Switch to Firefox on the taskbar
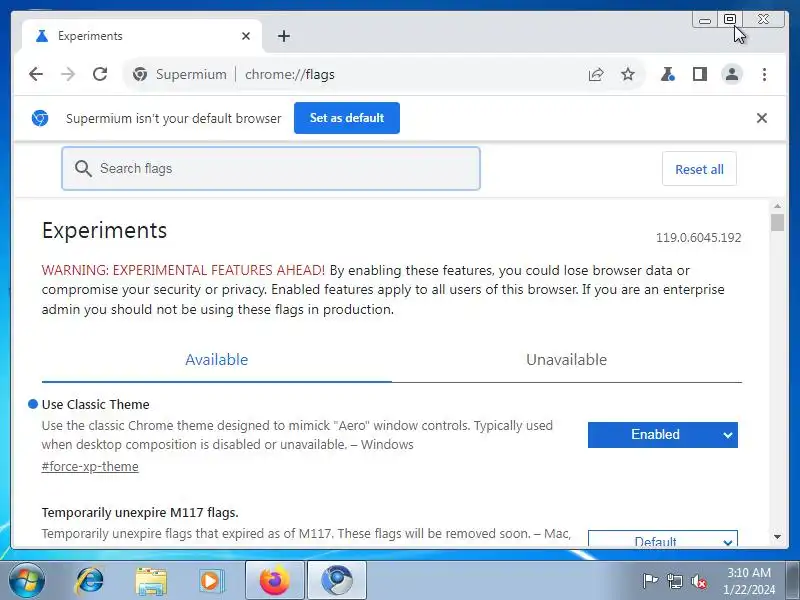Screen dimensions: 800x600 coord(275,581)
